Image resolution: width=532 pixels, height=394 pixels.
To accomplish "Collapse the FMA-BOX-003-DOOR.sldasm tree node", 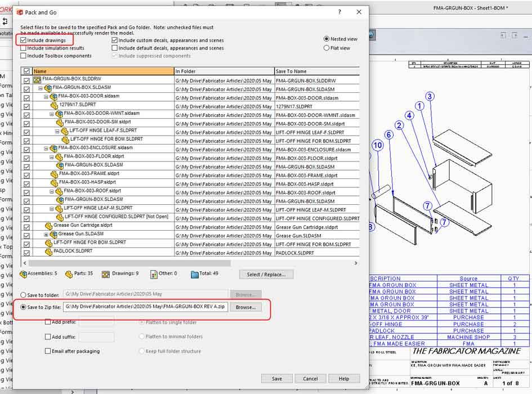I will tap(45, 96).
